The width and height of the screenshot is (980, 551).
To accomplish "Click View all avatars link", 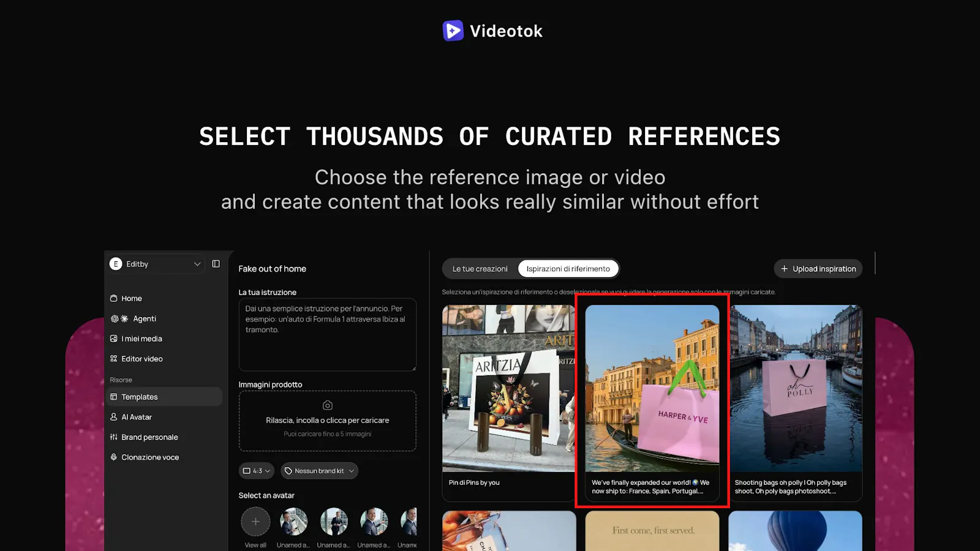I will pos(255,545).
